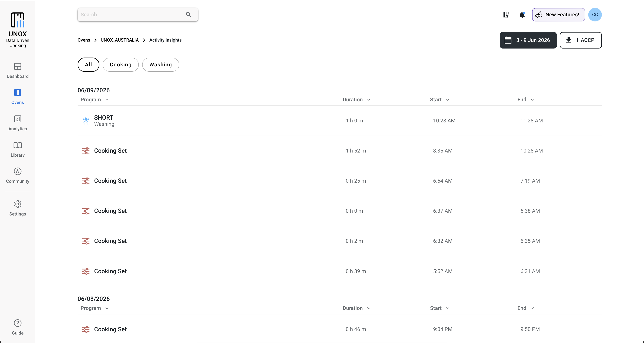Sort by Duration in 06/08/2026 table
Screen dimensions: 644x343
click(356, 308)
